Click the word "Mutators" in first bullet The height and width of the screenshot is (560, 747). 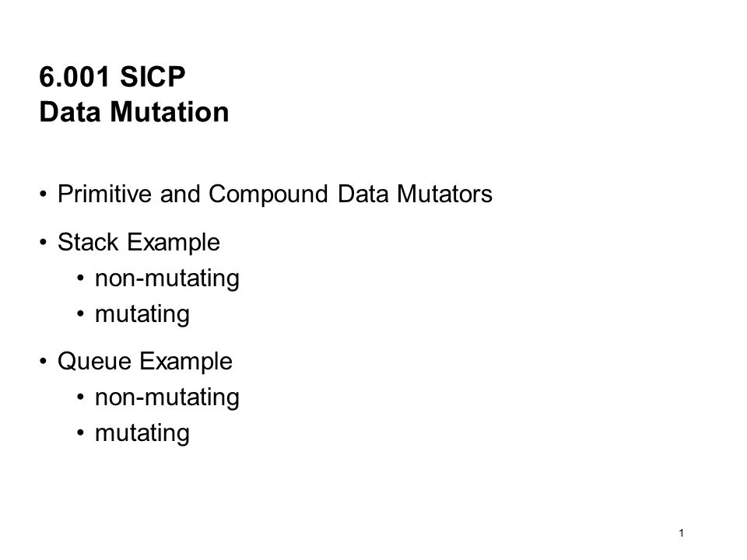[444, 194]
